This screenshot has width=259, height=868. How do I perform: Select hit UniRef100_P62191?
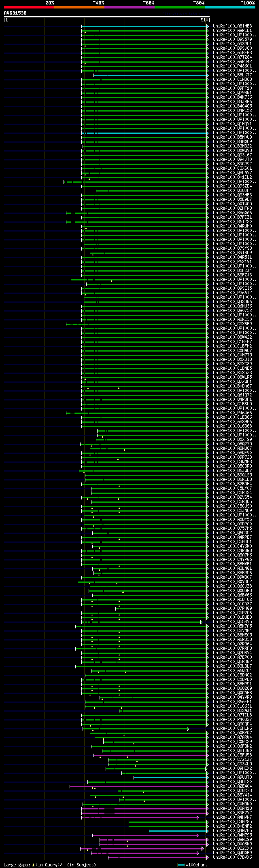click(232, 262)
